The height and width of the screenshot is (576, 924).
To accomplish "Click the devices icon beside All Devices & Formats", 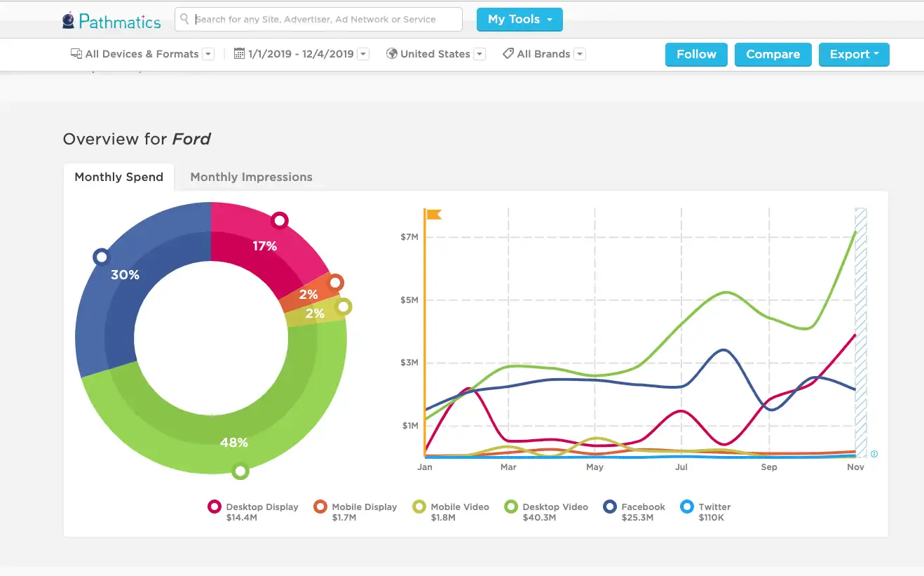I will pos(76,54).
